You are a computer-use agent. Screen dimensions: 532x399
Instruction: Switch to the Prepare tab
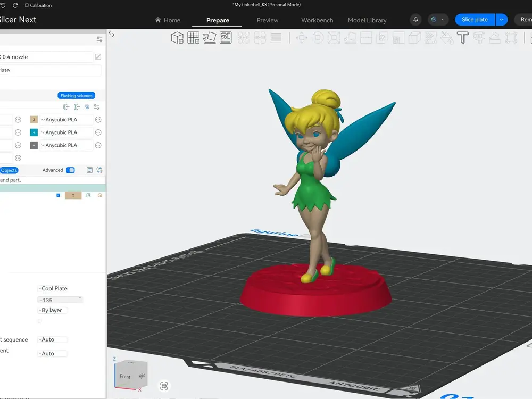coord(218,20)
